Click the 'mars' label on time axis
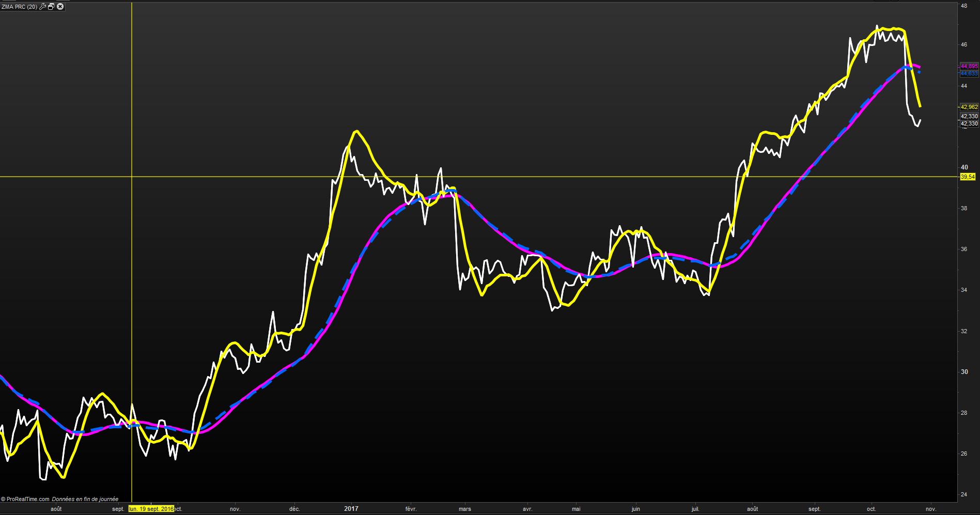 465,509
